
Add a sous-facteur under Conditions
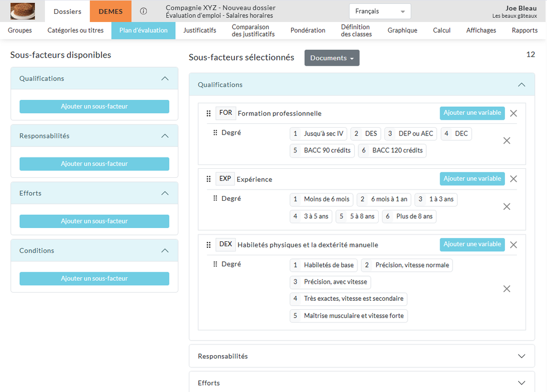pos(94,278)
